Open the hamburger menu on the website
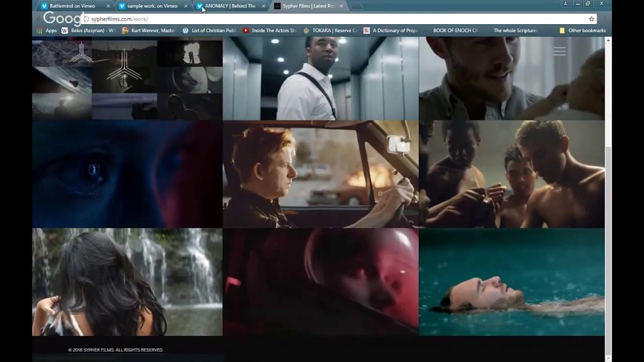The height and width of the screenshot is (362, 644). 559,51
